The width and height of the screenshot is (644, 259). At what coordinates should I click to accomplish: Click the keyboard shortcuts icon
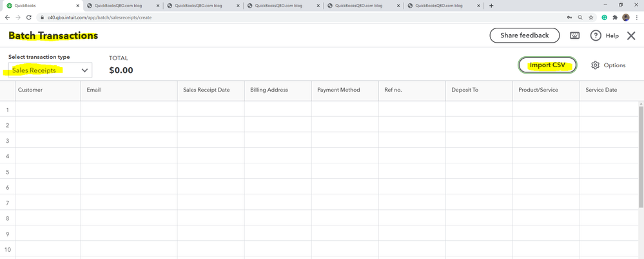(574, 36)
